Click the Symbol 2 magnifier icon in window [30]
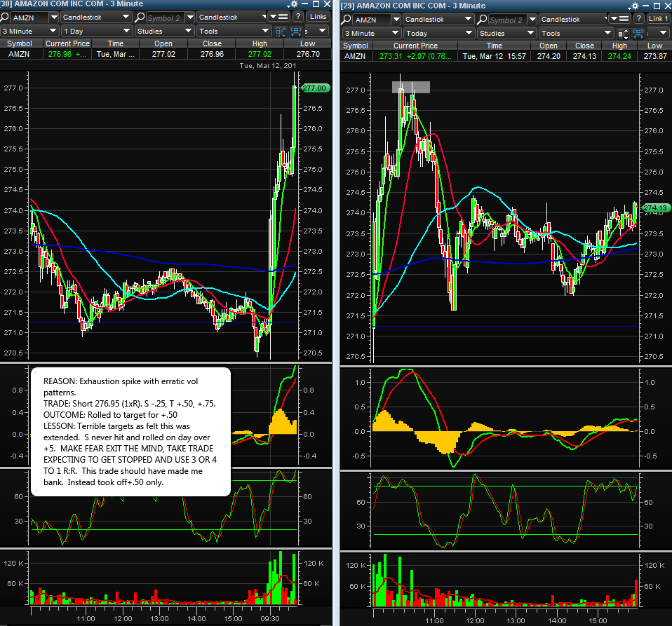The image size is (672, 626). [140, 17]
